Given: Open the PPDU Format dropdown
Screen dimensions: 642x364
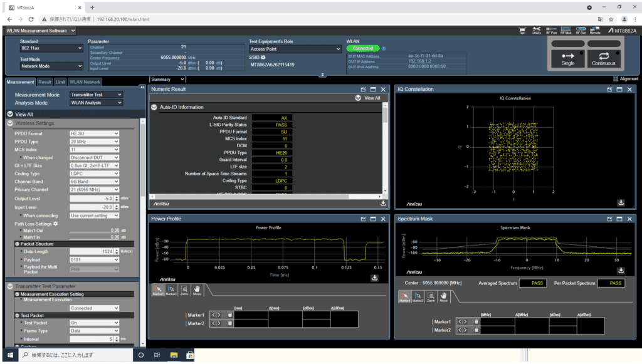Looking at the screenshot, I should tap(94, 133).
